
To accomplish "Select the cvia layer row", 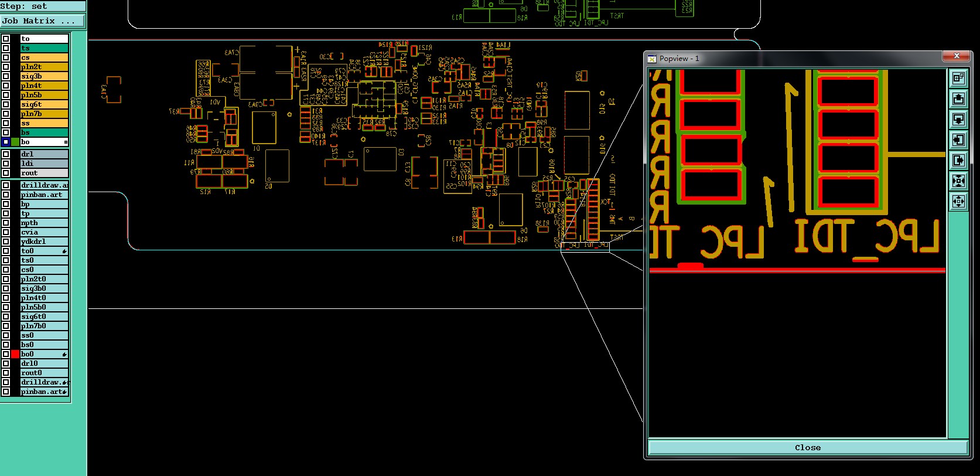I will click(45, 232).
